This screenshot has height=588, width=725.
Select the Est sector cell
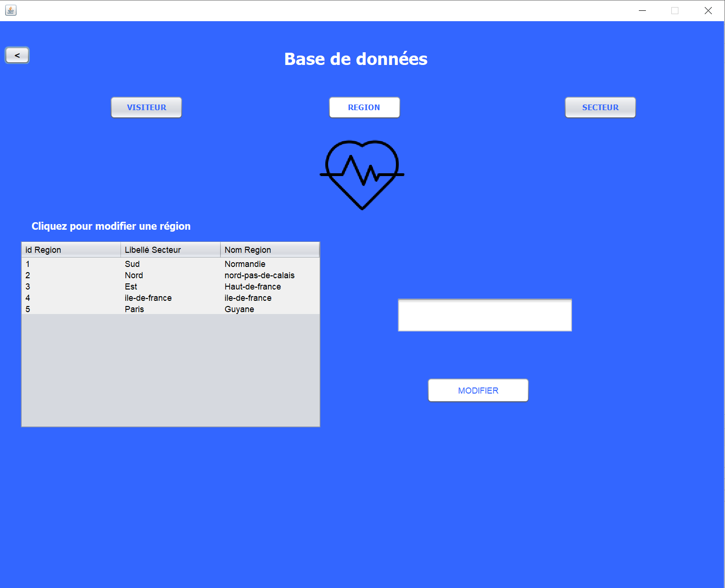click(x=171, y=287)
